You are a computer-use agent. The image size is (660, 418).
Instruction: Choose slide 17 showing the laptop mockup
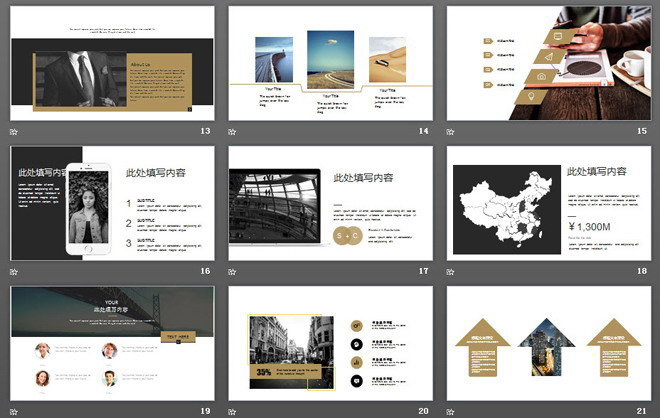330,203
